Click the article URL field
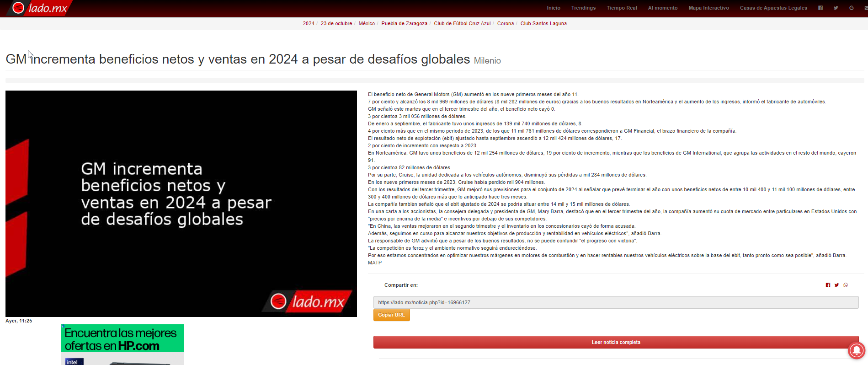Image resolution: width=868 pixels, height=365 pixels. [x=616, y=302]
